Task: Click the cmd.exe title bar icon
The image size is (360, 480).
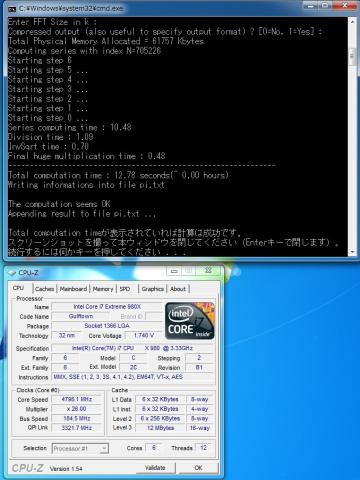Action: tap(12, 9)
